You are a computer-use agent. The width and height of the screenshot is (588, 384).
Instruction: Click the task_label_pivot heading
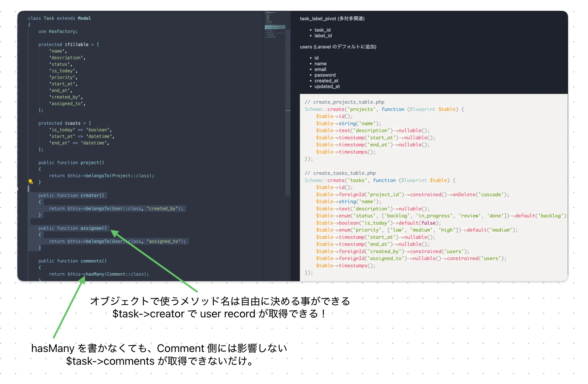coord(332,19)
